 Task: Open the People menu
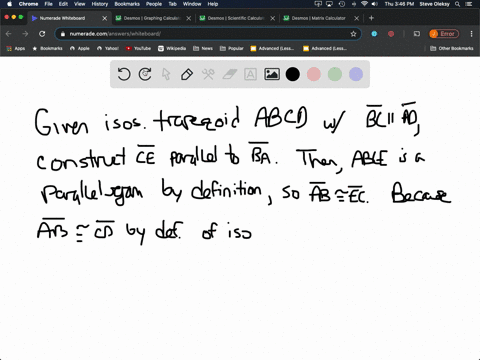tap(154, 4)
